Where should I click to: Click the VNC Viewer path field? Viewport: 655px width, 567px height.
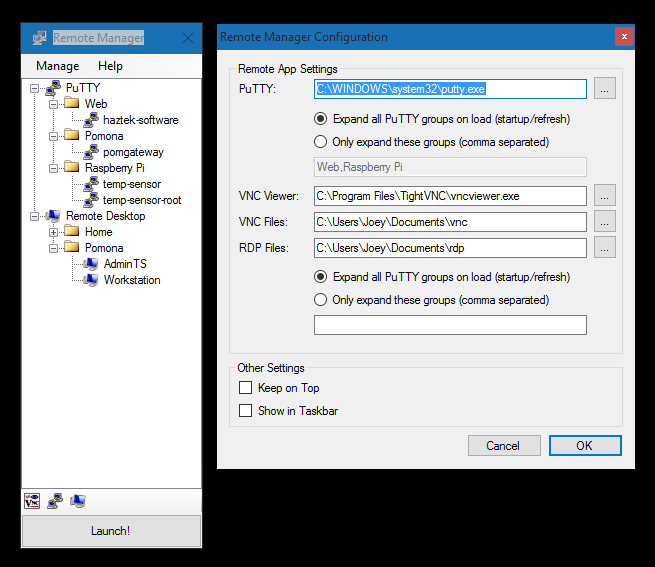[x=450, y=196]
